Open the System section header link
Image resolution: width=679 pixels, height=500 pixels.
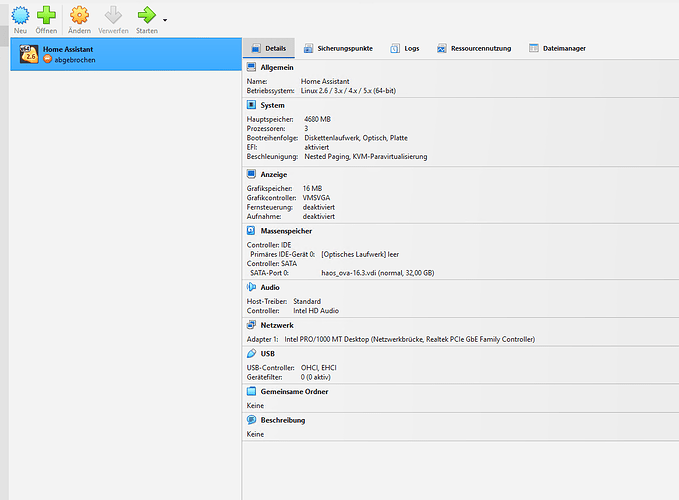coord(272,105)
